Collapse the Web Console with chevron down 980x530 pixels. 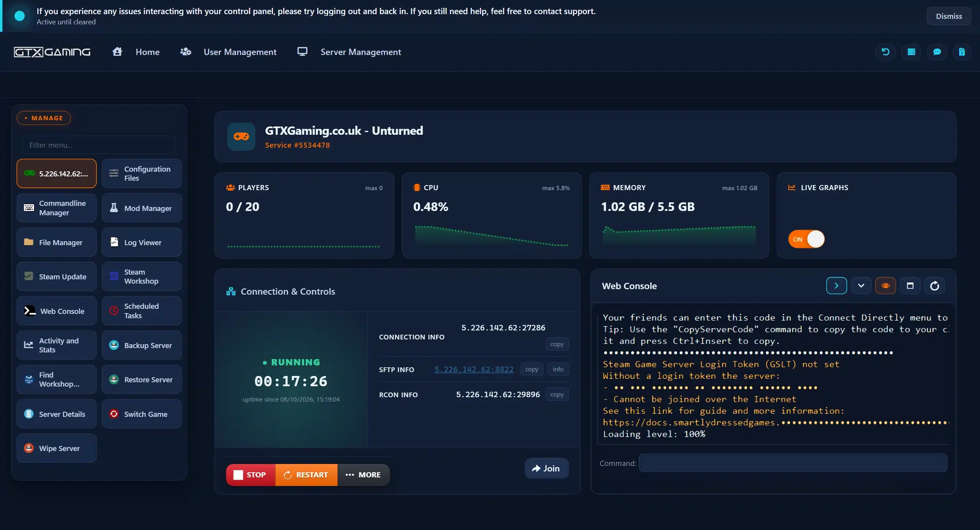tap(861, 286)
